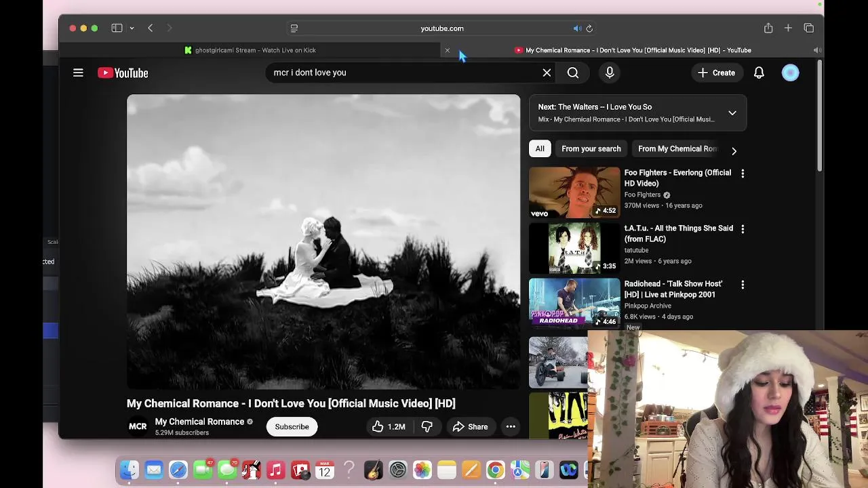
Task: Start voice search with the microphone
Action: point(610,73)
